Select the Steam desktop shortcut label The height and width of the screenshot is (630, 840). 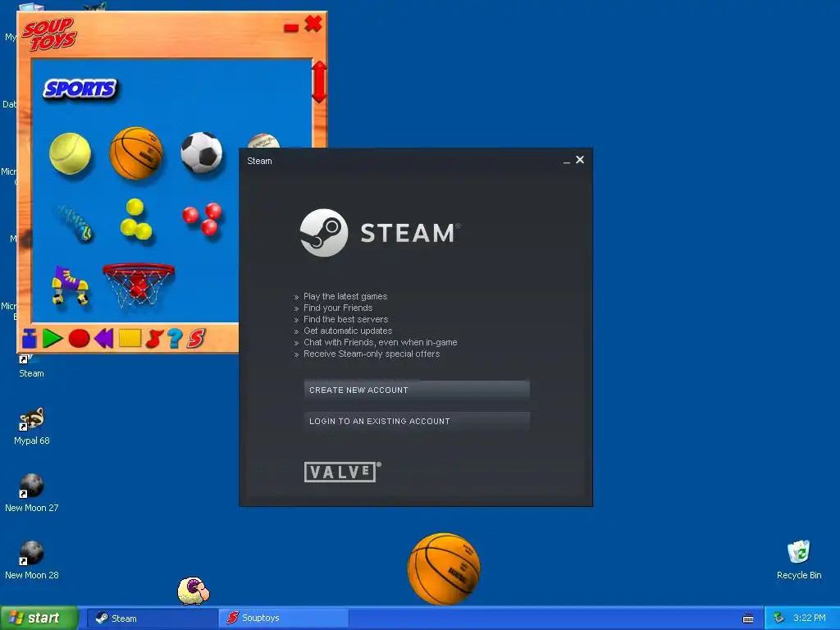(32, 373)
